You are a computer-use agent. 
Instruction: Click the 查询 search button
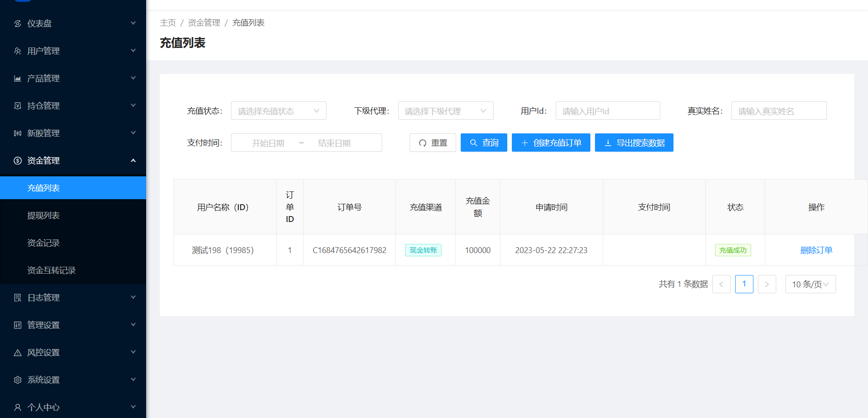(484, 143)
